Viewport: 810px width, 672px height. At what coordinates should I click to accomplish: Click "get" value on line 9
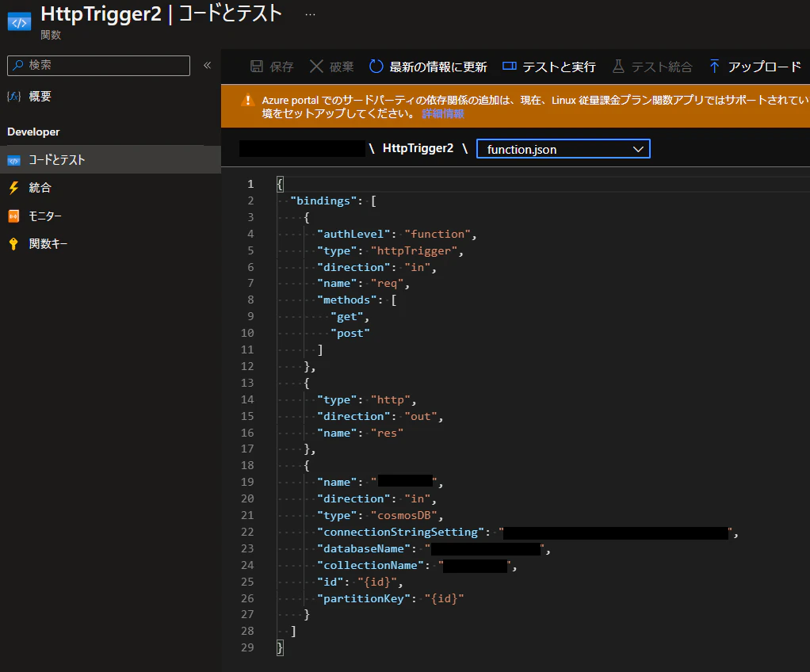click(346, 317)
